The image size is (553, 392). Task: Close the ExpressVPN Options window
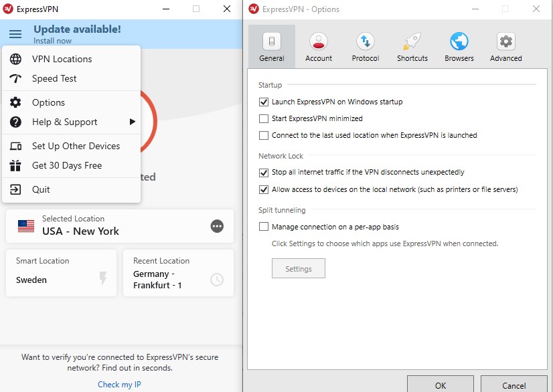[x=536, y=9]
